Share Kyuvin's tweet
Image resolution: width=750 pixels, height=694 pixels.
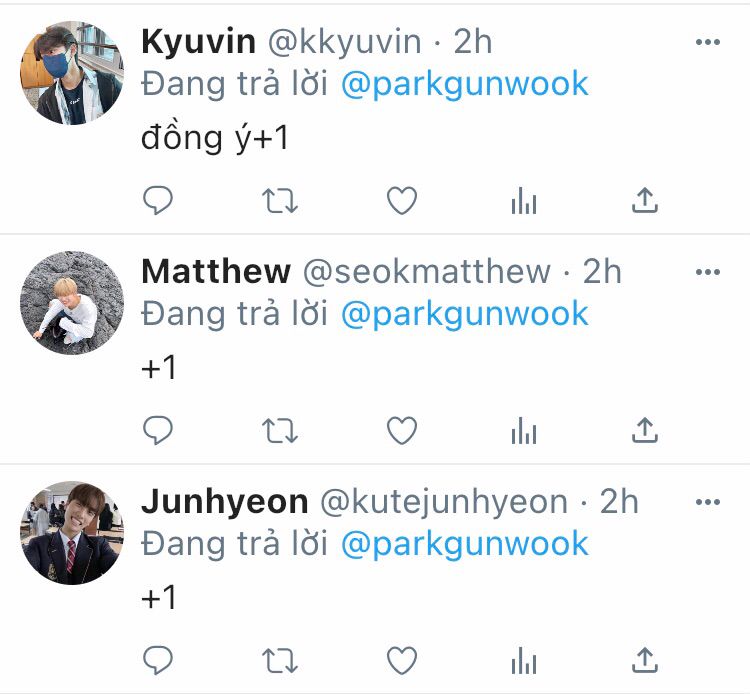(x=645, y=200)
